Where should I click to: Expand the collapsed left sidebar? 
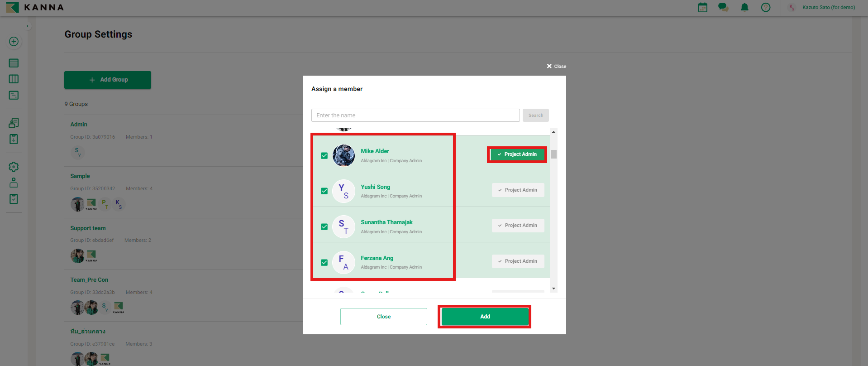(28, 26)
